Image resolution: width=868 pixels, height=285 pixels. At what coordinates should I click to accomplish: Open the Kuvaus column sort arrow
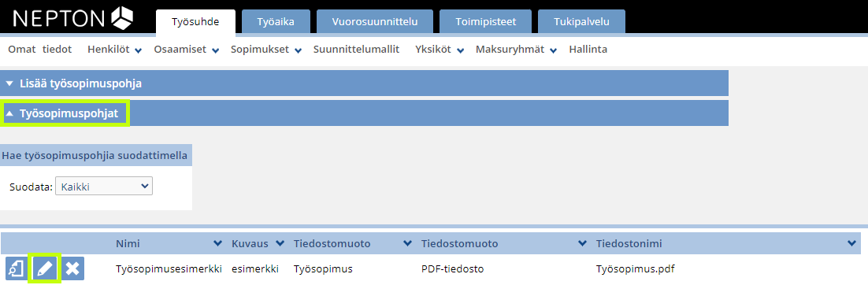[x=280, y=244]
